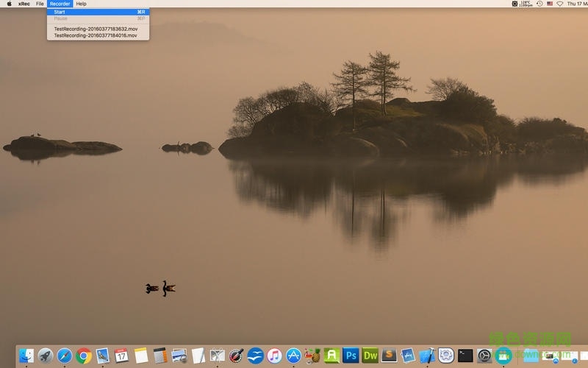Launch iTunes from the dock
Screen dimensions: 588x368
click(x=275, y=355)
